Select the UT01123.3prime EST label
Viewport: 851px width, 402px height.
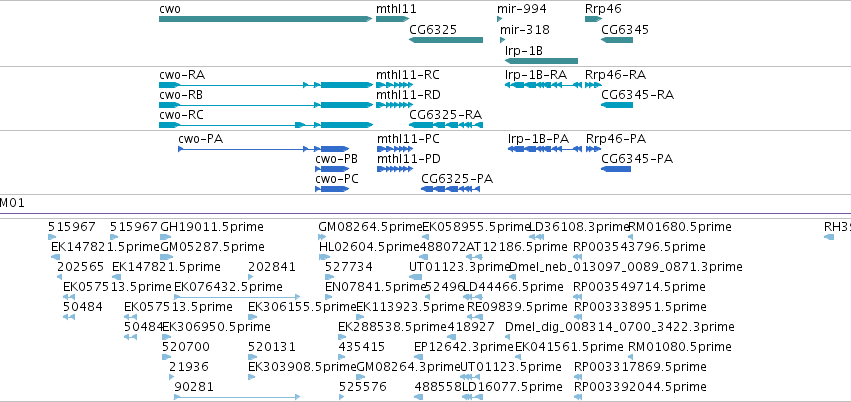click(460, 267)
